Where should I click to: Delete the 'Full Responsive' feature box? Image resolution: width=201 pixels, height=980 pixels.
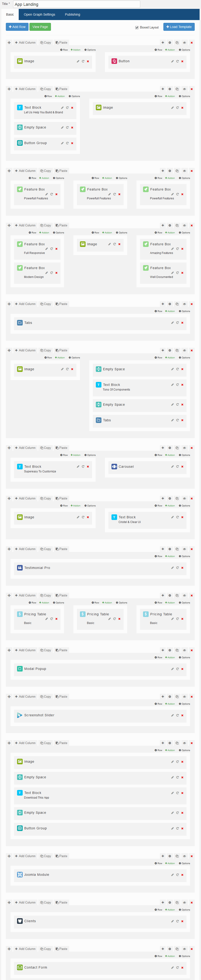tap(57, 249)
